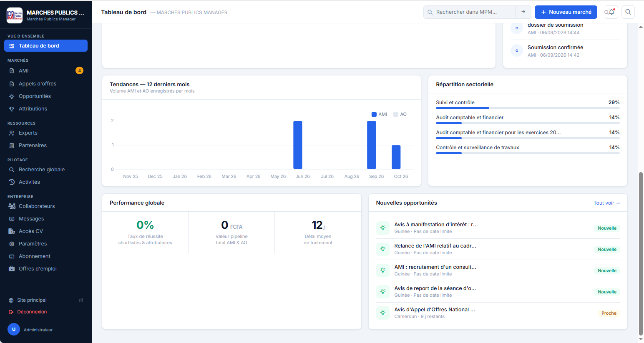The width and height of the screenshot is (644, 343).
Task: Open the AMI section in sidebar
Action: 46,71
